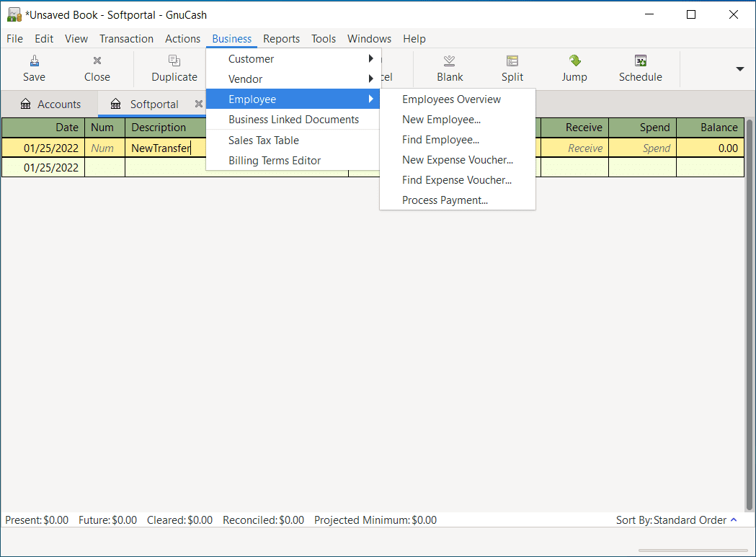Click the Cleared: $0.00 summary text

[180, 520]
